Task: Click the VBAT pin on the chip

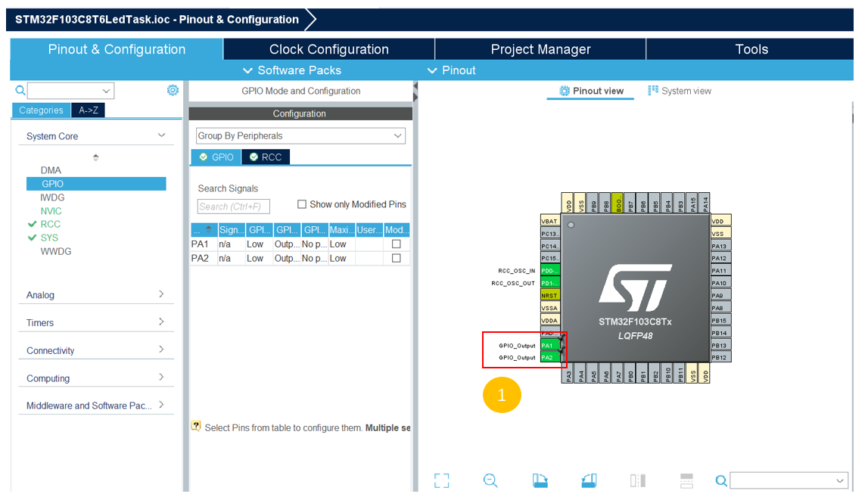Action: click(x=549, y=221)
